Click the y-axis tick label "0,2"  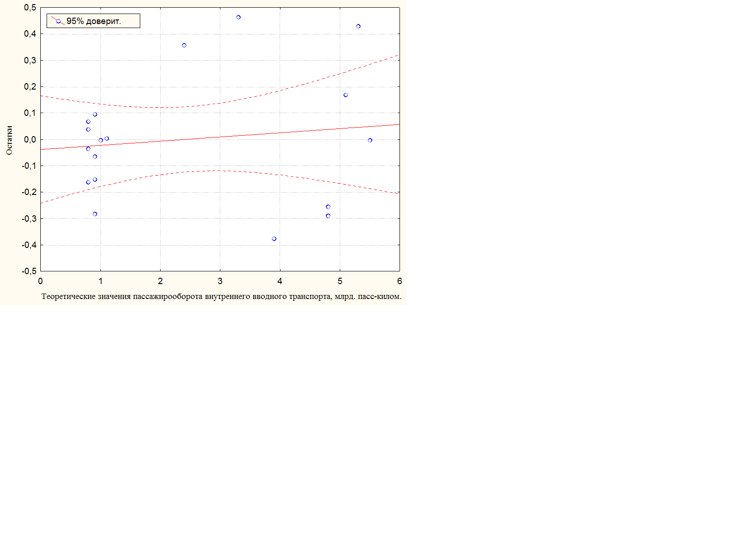pyautogui.click(x=30, y=87)
